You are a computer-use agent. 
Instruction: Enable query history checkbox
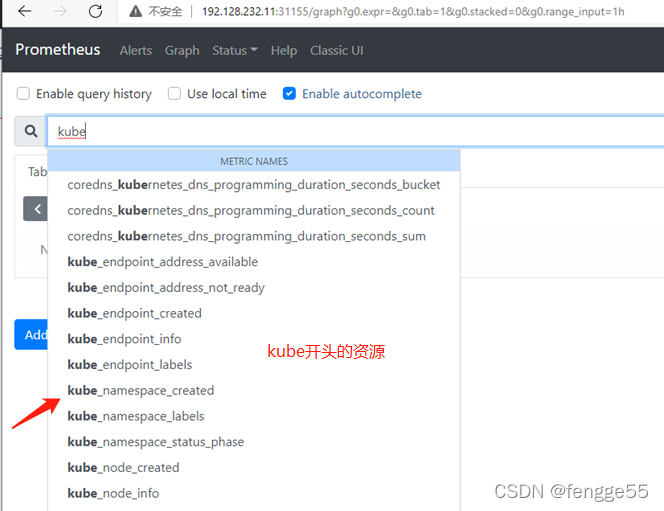pos(23,94)
